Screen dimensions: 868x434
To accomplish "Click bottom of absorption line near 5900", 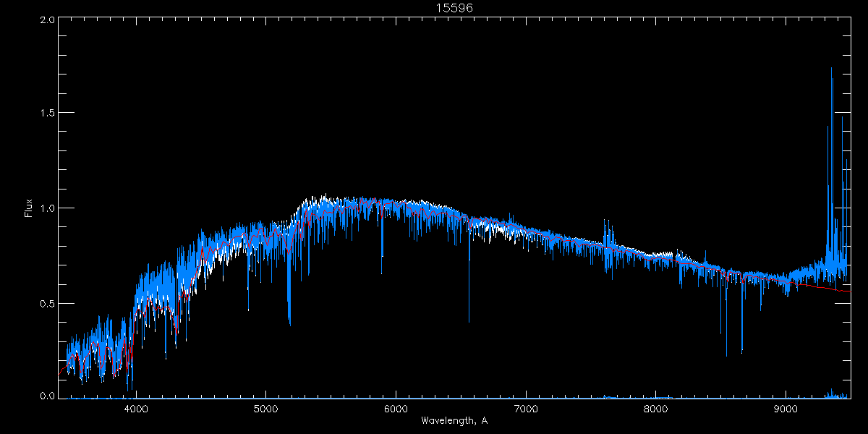I will point(382,273).
